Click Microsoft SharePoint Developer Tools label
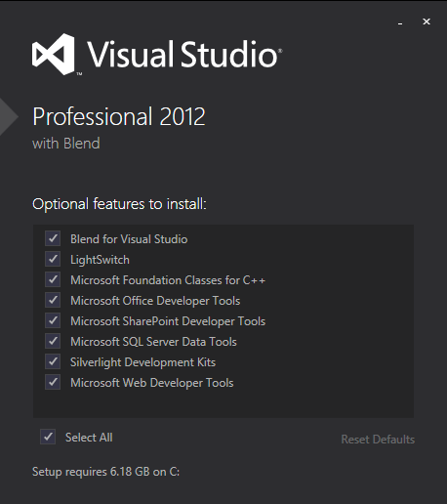The width and height of the screenshot is (447, 504). pyautogui.click(x=168, y=321)
